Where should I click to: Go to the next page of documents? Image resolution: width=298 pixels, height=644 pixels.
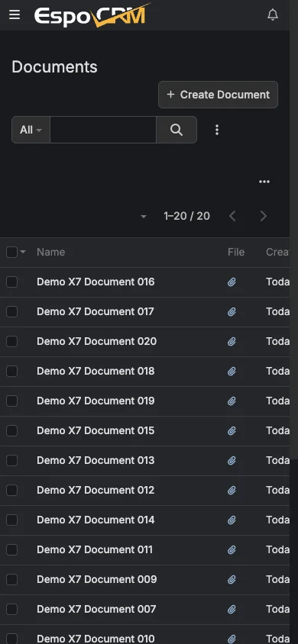pos(264,216)
